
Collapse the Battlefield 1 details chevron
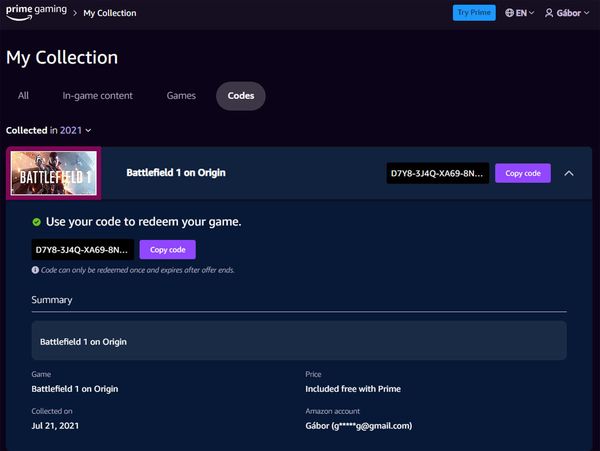coord(569,173)
